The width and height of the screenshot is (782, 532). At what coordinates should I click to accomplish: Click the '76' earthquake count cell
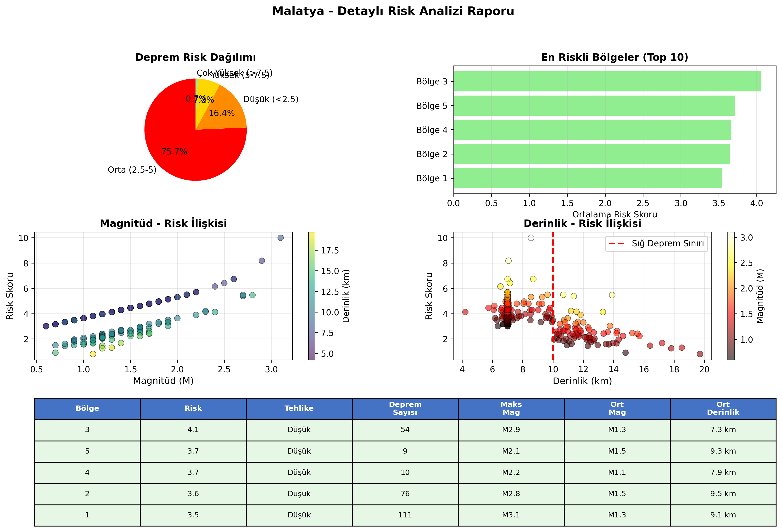[405, 494]
